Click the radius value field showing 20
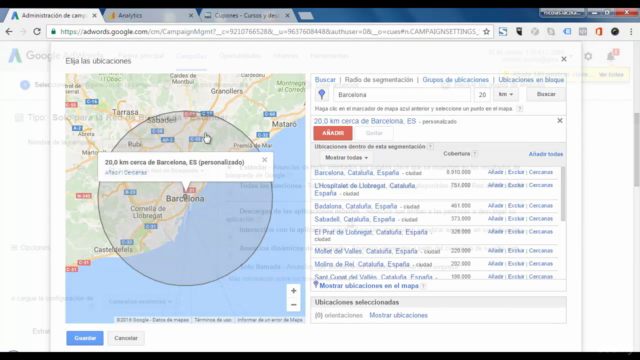Image resolution: width=640 pixels, height=360 pixels. pyautogui.click(x=482, y=95)
